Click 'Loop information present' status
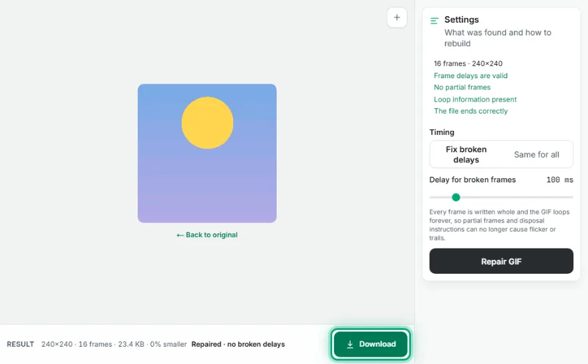 (x=475, y=100)
